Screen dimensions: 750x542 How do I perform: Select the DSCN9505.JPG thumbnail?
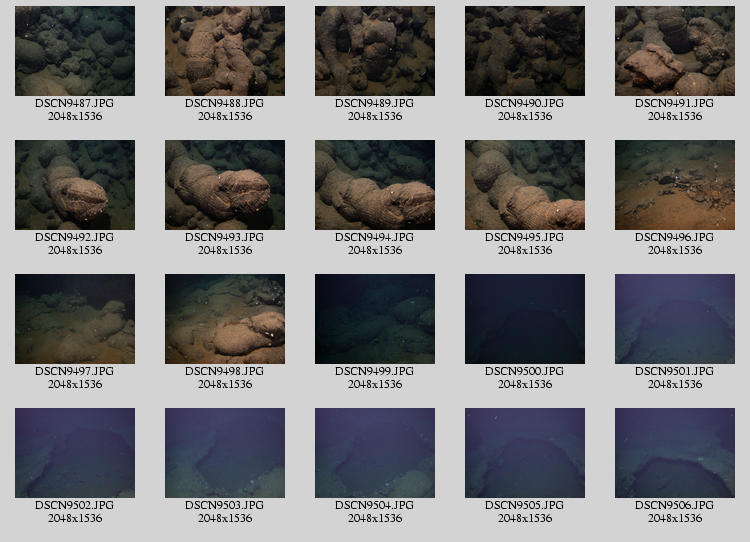[525, 453]
